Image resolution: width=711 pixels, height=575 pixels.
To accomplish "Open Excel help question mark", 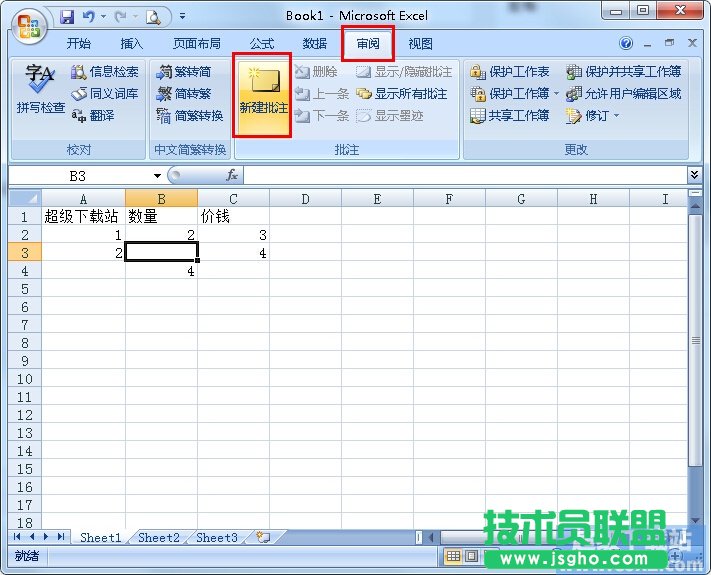I will pyautogui.click(x=626, y=43).
